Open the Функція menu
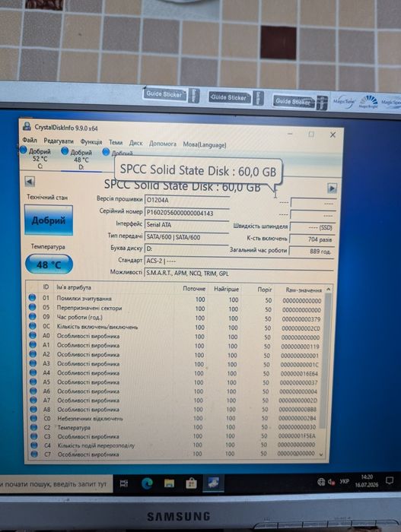The width and height of the screenshot is (401, 532). pos(91,141)
